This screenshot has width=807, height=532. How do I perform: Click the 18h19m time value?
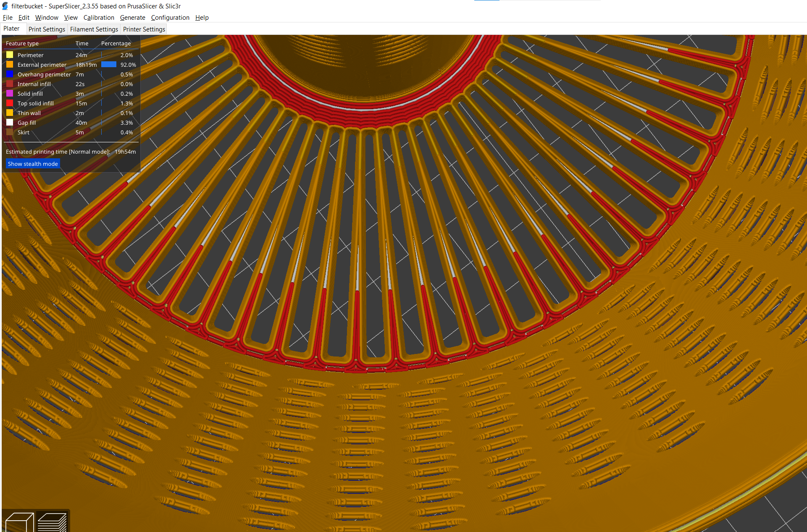(86, 65)
